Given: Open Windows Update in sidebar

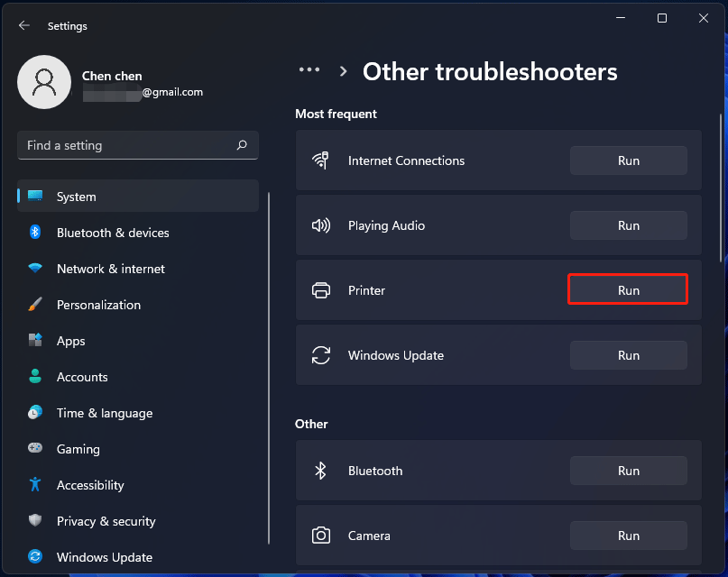Looking at the screenshot, I should tap(138, 557).
